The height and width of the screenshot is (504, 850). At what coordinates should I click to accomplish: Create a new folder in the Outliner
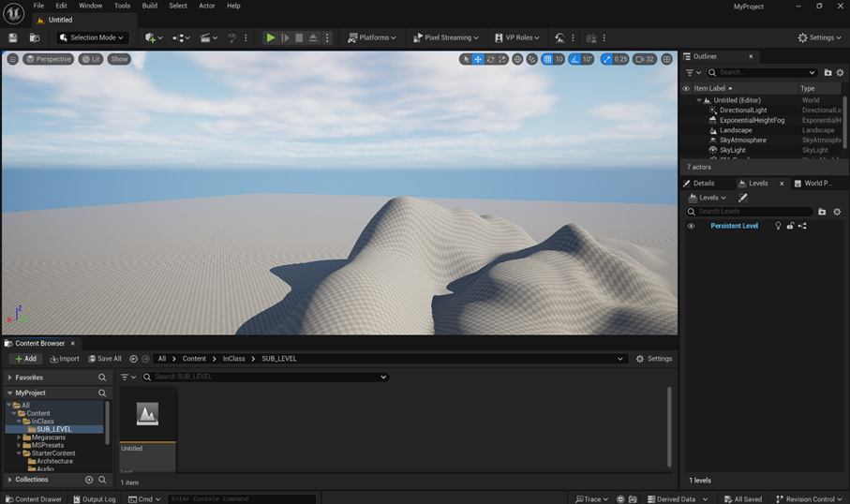(x=828, y=73)
